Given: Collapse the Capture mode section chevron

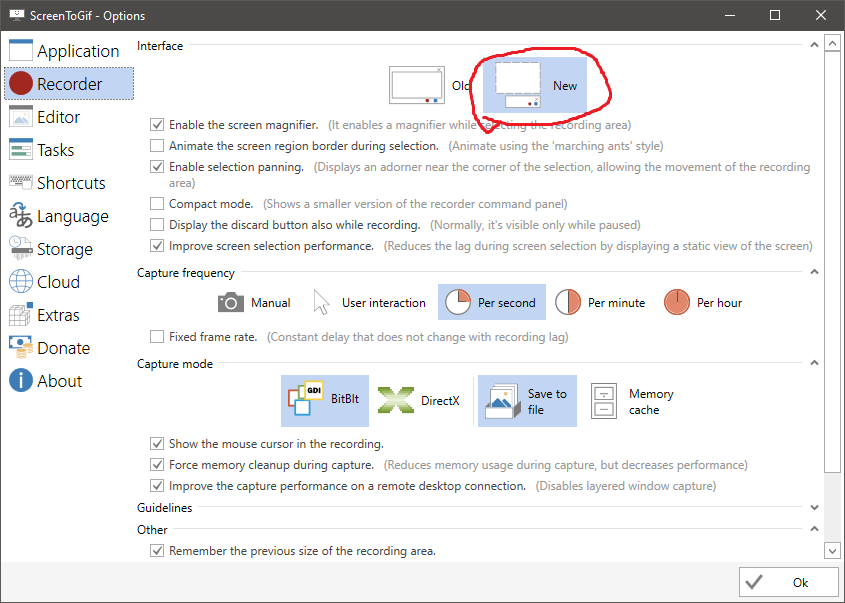Looking at the screenshot, I should 814,363.
